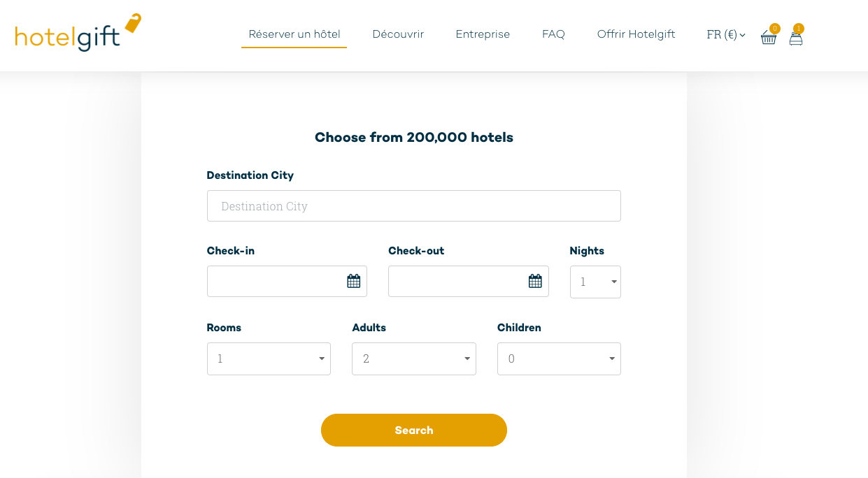Click the basket count badge
868x478 pixels.
coord(774,29)
